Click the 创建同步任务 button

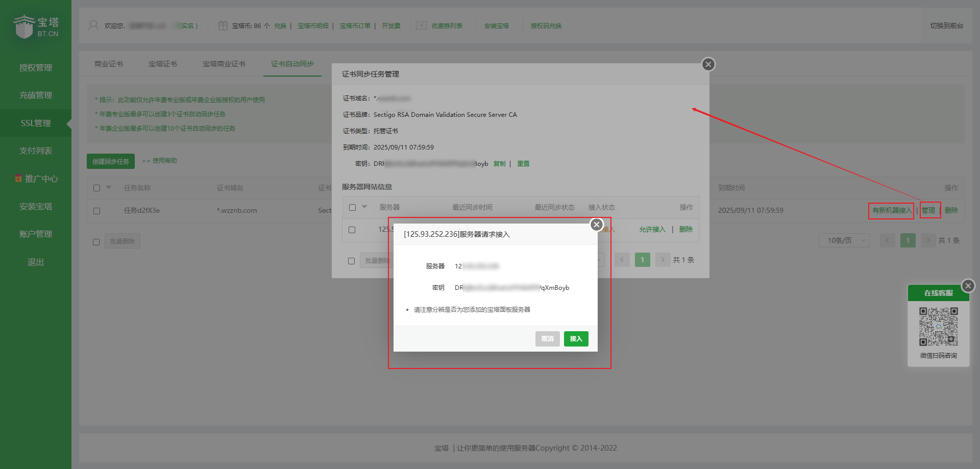pos(111,161)
